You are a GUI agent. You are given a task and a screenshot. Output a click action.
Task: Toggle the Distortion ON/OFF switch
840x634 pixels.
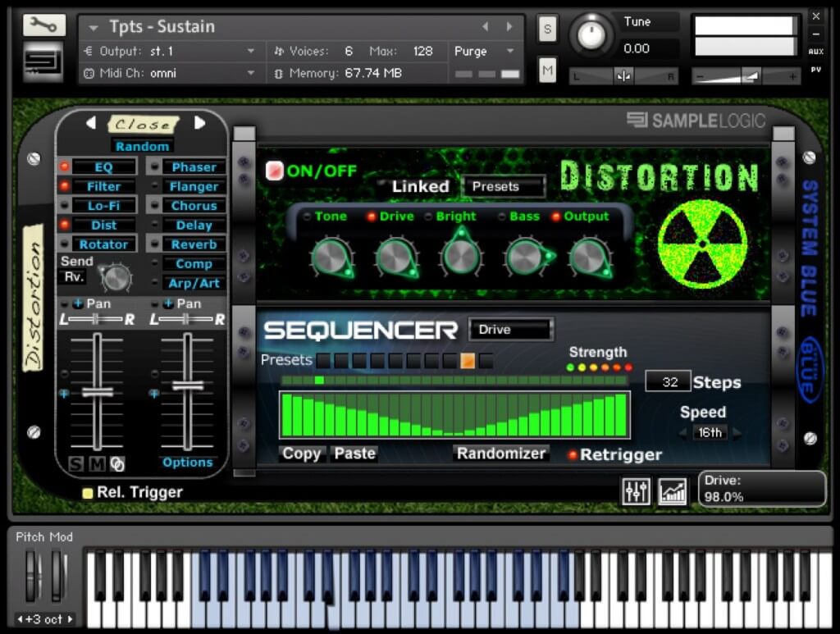coord(274,171)
